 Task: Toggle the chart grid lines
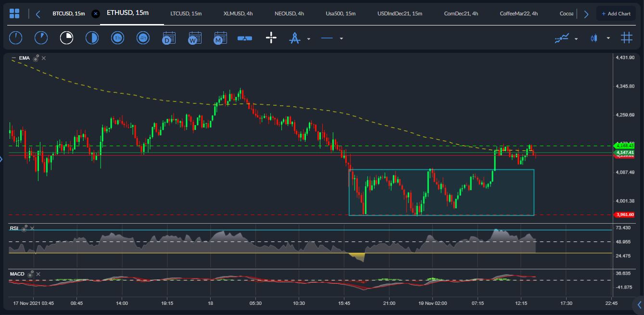(626, 38)
